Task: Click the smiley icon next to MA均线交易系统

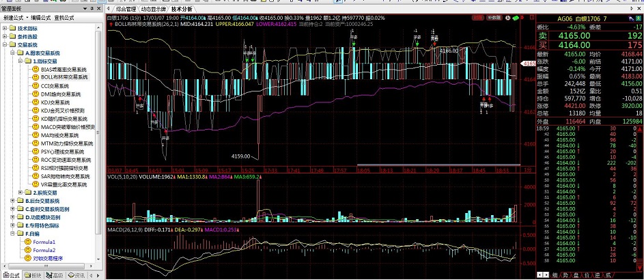Action: pyautogui.click(x=36, y=135)
